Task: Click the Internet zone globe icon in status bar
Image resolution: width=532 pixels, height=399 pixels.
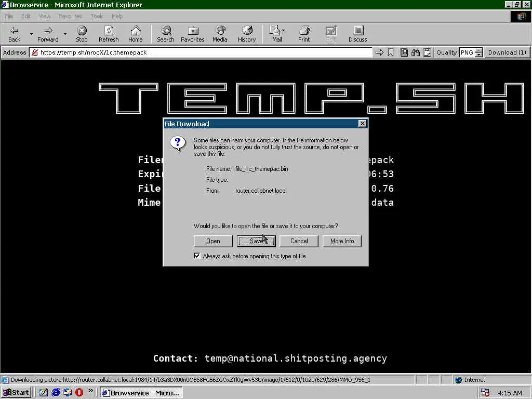Action: click(x=458, y=380)
